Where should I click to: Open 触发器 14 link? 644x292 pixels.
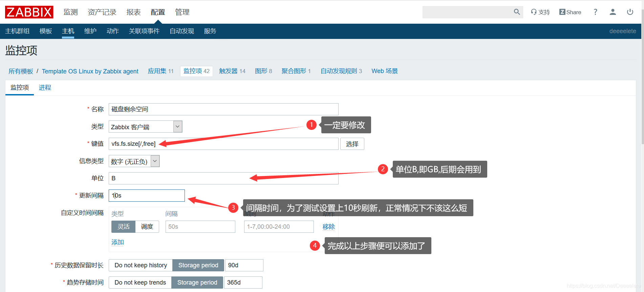[232, 71]
